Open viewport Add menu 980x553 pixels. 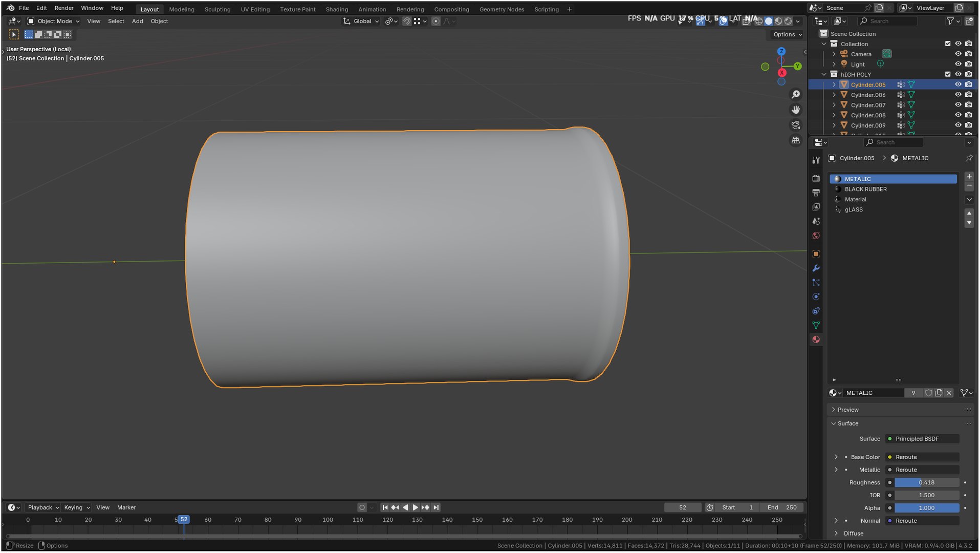pyautogui.click(x=137, y=21)
